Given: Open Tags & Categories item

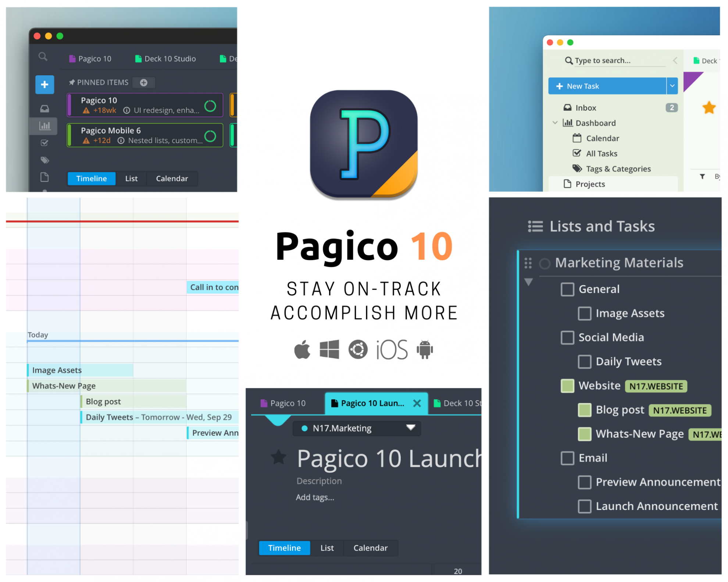Looking at the screenshot, I should click(612, 169).
